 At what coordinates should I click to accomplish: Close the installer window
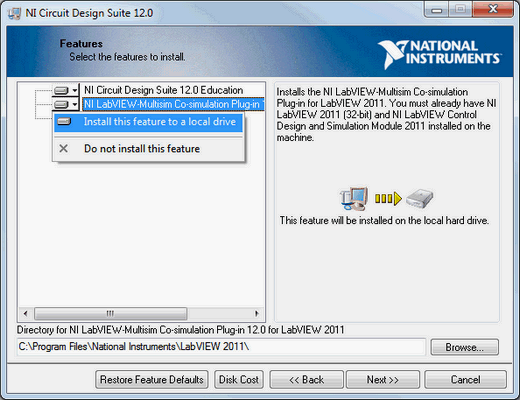(493, 9)
